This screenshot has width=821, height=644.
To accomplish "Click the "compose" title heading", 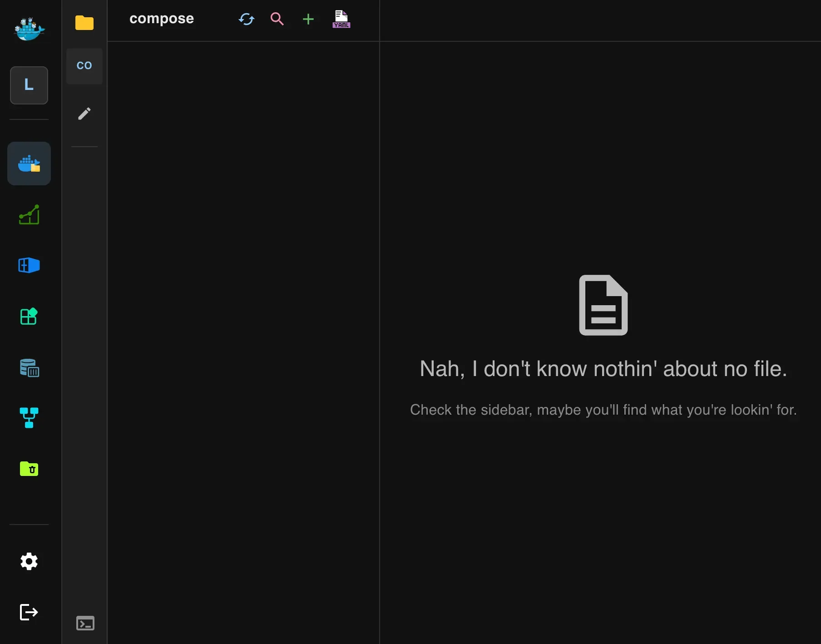I will 162,19.
